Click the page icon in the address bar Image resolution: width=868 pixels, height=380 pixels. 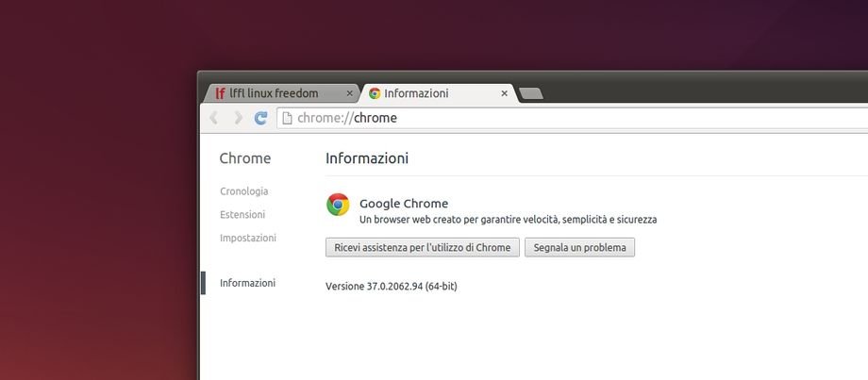pyautogui.click(x=287, y=118)
